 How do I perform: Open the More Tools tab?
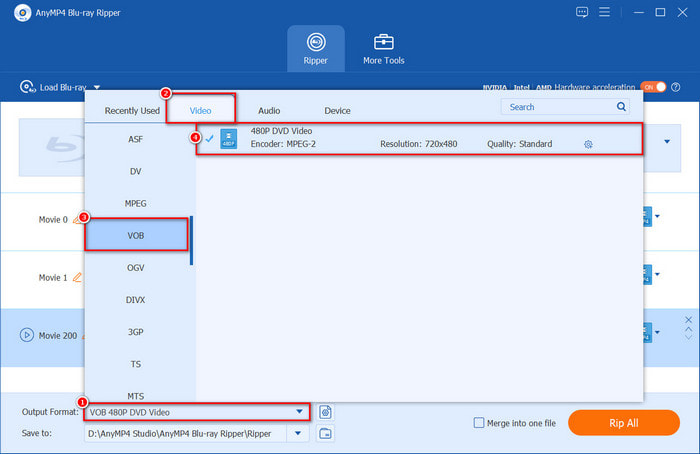click(x=383, y=49)
